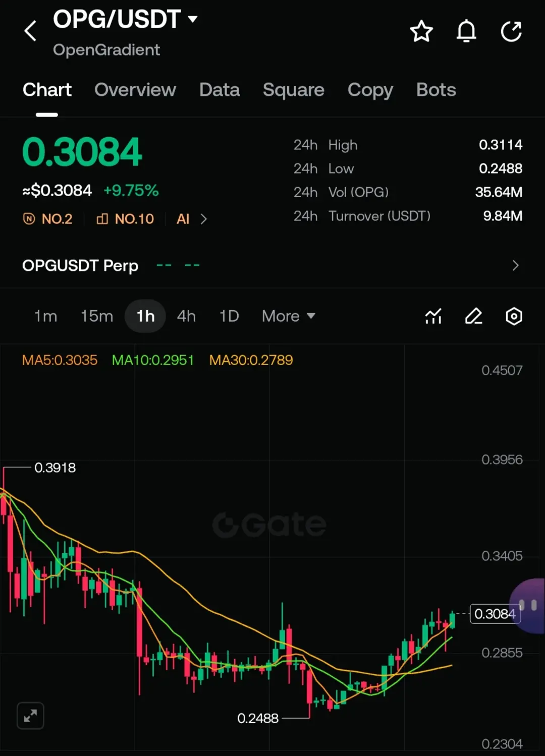This screenshot has height=756, width=545.
Task: Select the 1D timeframe
Action: point(229,316)
